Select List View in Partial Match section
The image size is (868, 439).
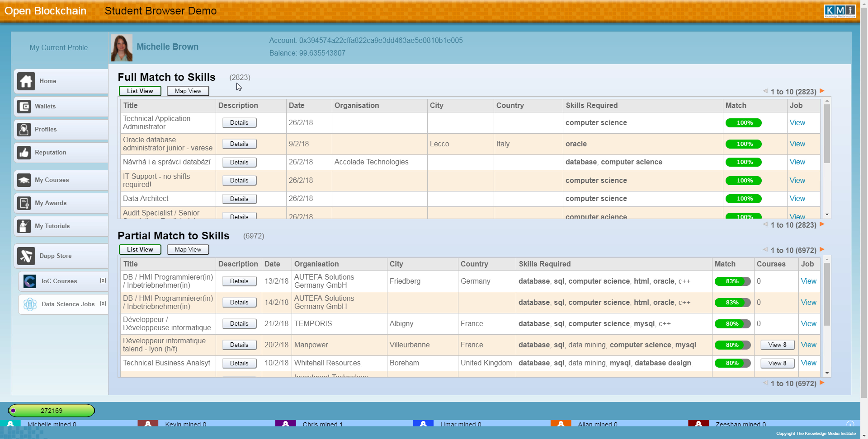point(140,250)
